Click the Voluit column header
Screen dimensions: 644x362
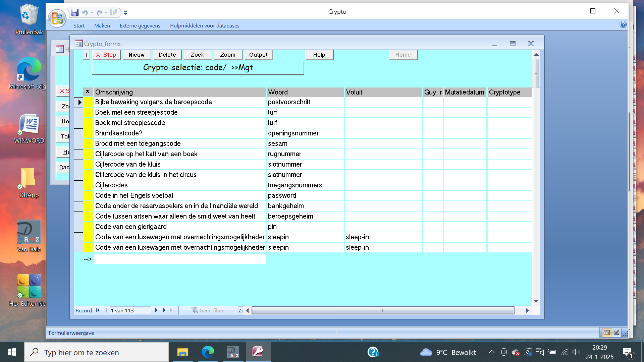[x=383, y=92]
